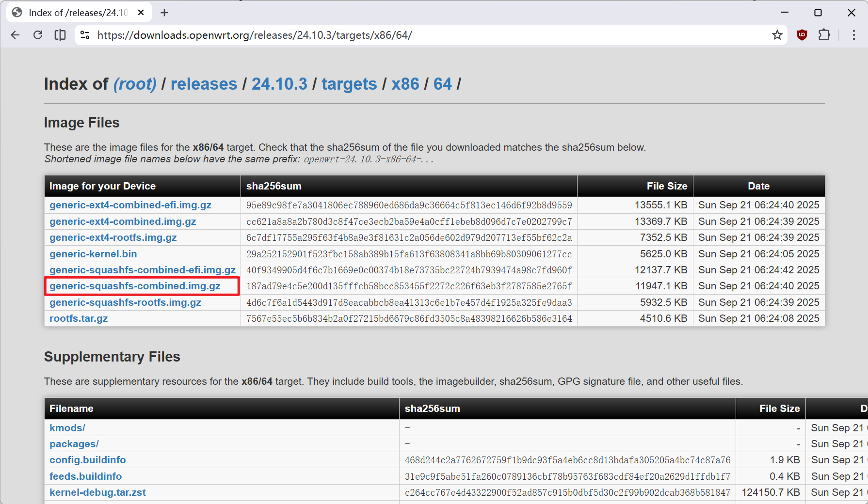The image size is (868, 504).
Task: Download the rootfs.tar.gz file
Action: [79, 318]
